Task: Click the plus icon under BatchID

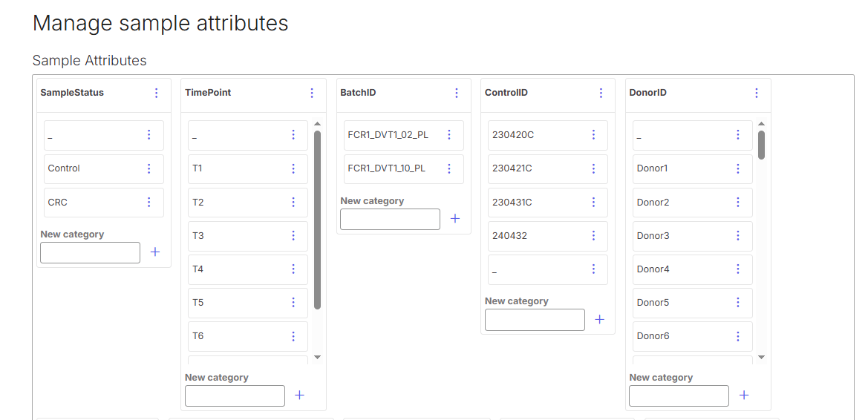Action: [455, 219]
